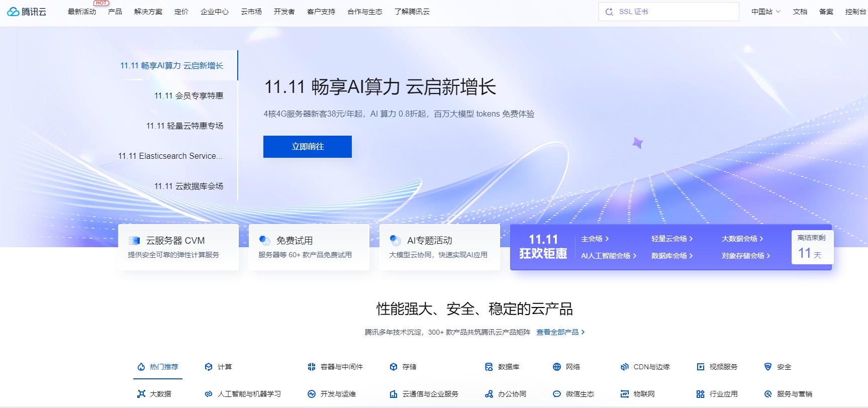Click the 物联网 category icon
This screenshot has width=868, height=408.
[x=625, y=394]
